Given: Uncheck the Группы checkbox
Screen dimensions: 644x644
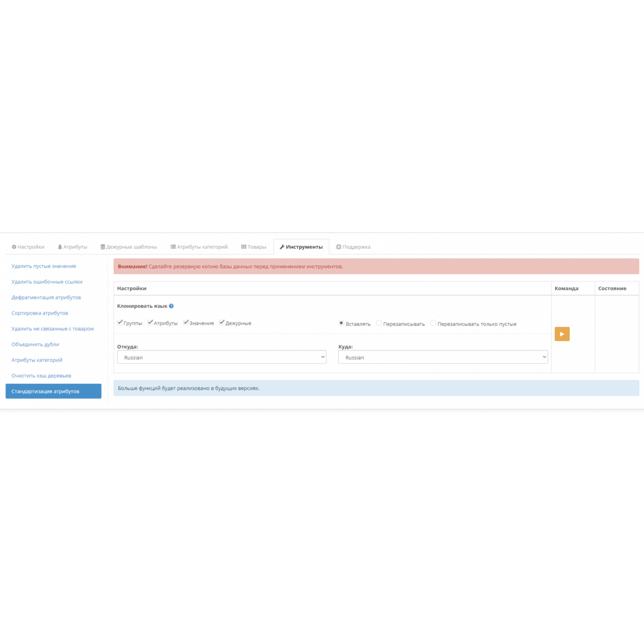Looking at the screenshot, I should coord(120,322).
